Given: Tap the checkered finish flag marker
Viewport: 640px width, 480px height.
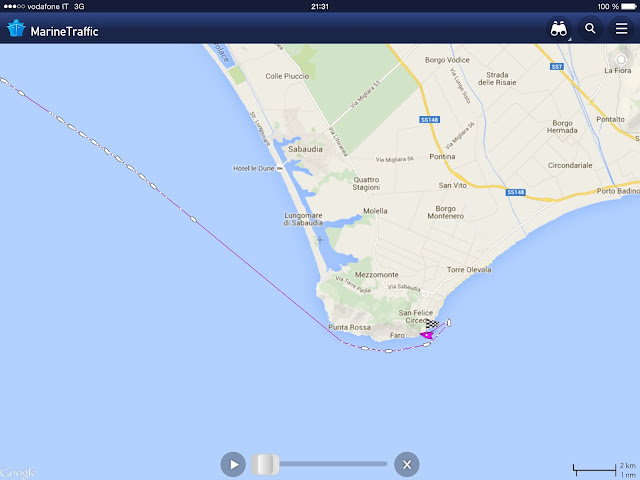Looking at the screenshot, I should 432,324.
